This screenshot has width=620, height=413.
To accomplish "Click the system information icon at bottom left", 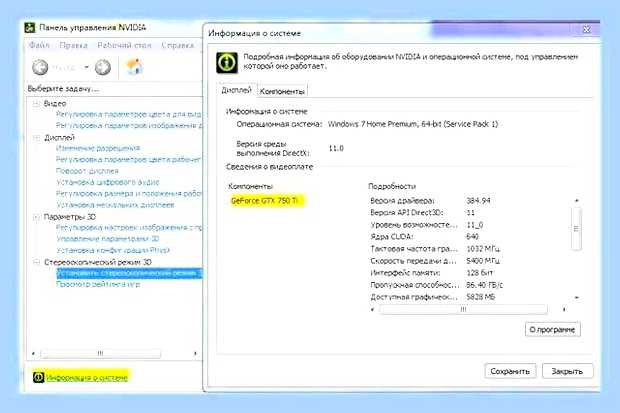I will pyautogui.click(x=38, y=377).
